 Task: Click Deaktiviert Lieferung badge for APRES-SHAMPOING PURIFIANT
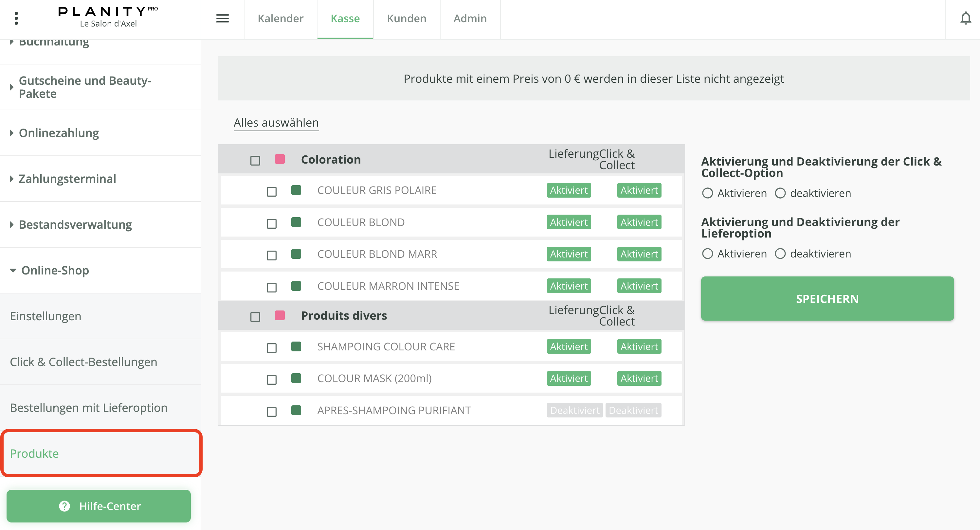(574, 410)
